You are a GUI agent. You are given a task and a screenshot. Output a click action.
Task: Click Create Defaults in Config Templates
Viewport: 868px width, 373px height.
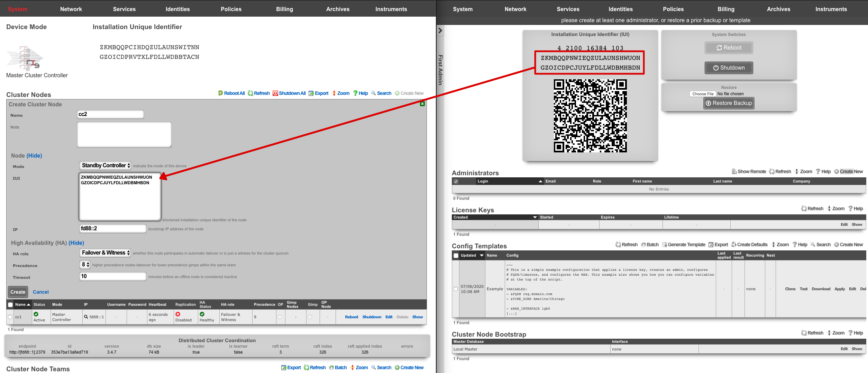click(749, 245)
